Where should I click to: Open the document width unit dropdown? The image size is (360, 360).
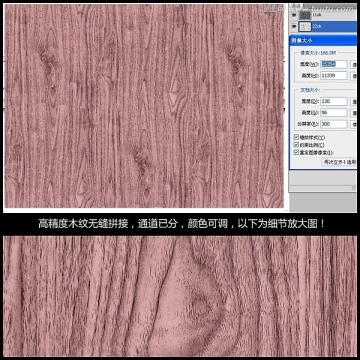(353, 101)
